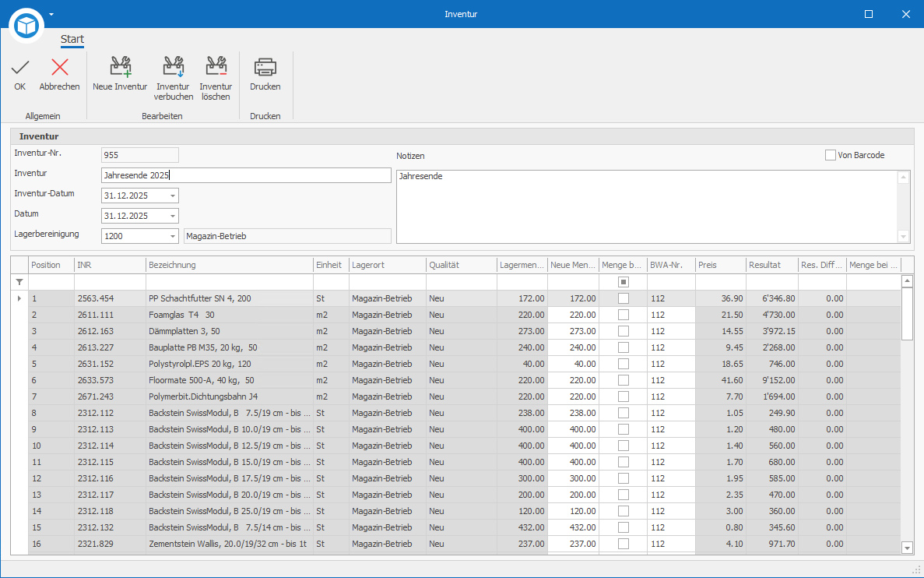Maximize the Inventur window
The image size is (924, 578).
pos(869,14)
